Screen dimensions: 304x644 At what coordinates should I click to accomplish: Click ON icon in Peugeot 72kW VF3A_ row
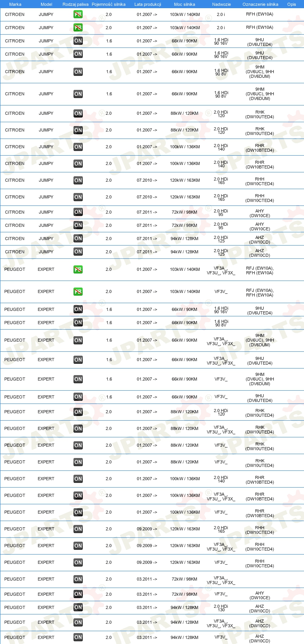click(x=78, y=579)
